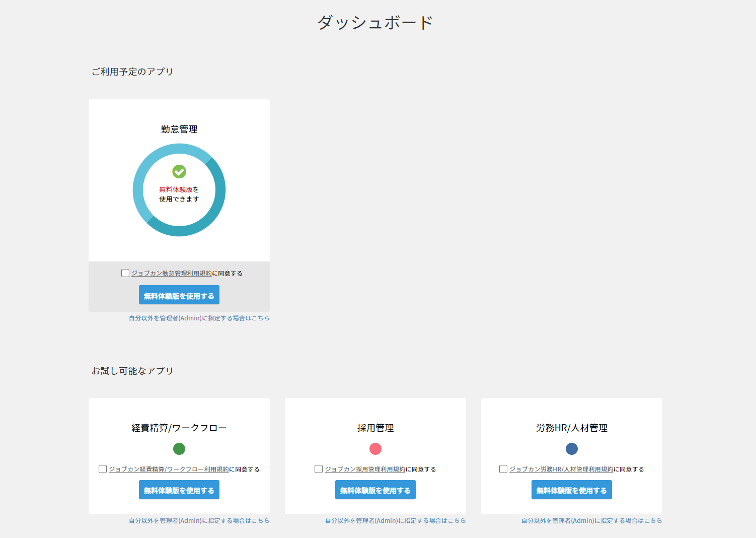The image size is (756, 538).
Task: Start the free trial for 経費精算/ワークフロー
Action: [179, 490]
